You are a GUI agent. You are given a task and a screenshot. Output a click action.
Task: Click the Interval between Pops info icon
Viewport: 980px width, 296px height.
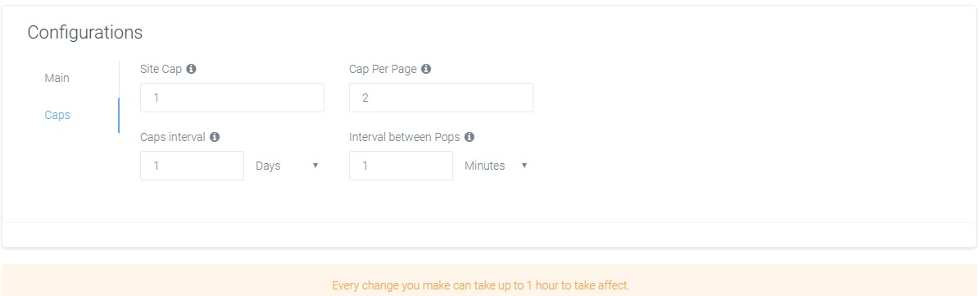(470, 136)
